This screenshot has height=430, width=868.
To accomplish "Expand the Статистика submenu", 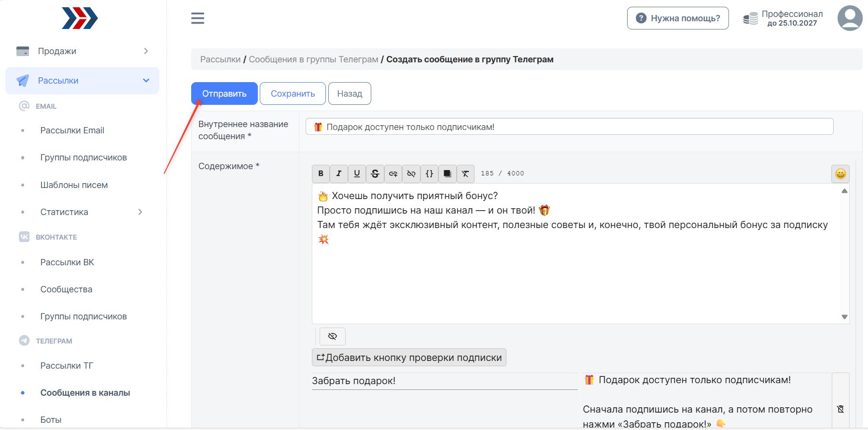I will [x=140, y=212].
